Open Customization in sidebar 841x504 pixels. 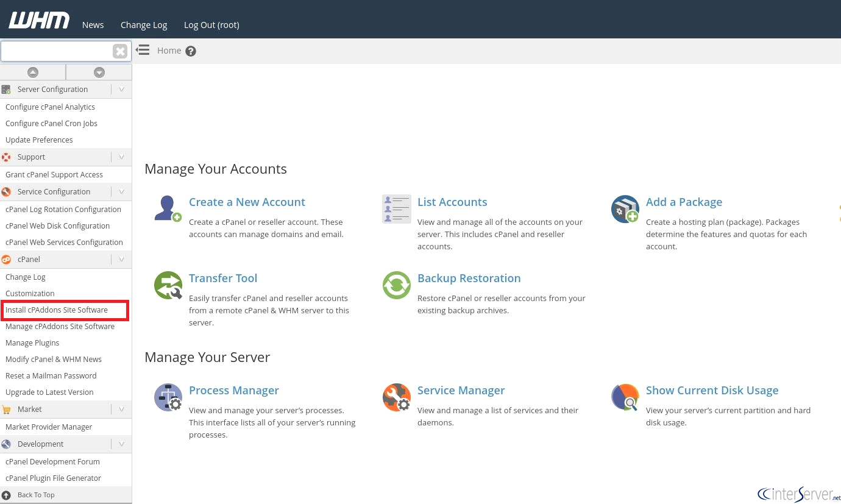point(30,294)
